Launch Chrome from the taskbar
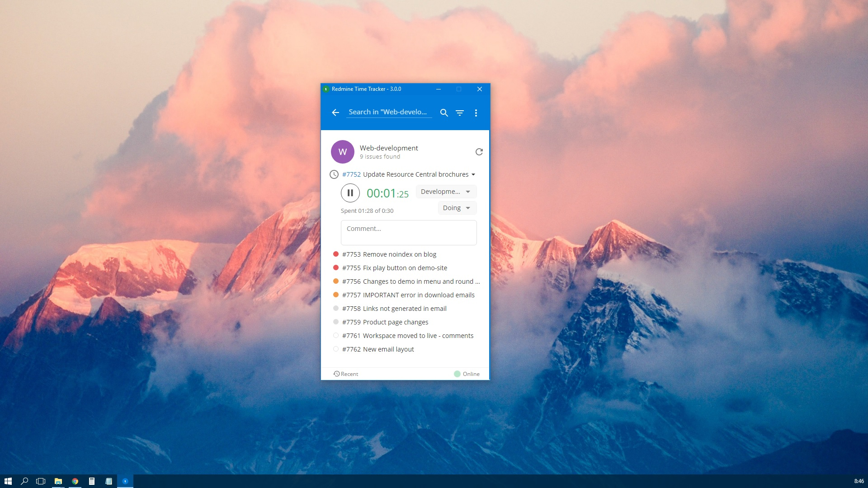 pos(75,481)
